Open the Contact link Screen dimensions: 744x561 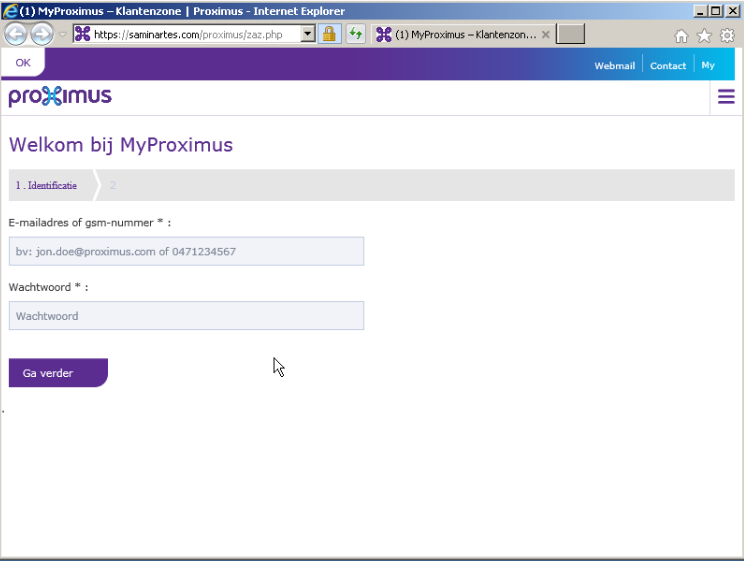coord(668,65)
